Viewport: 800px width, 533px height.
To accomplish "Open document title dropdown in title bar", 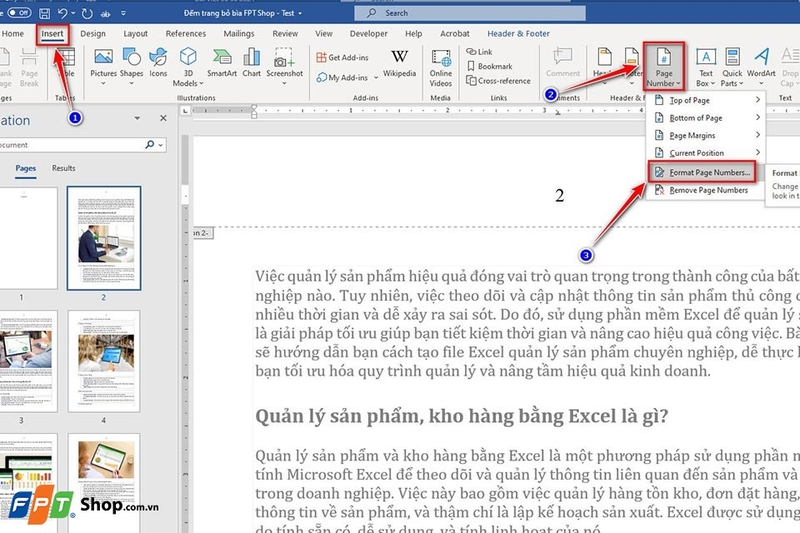I will point(299,13).
